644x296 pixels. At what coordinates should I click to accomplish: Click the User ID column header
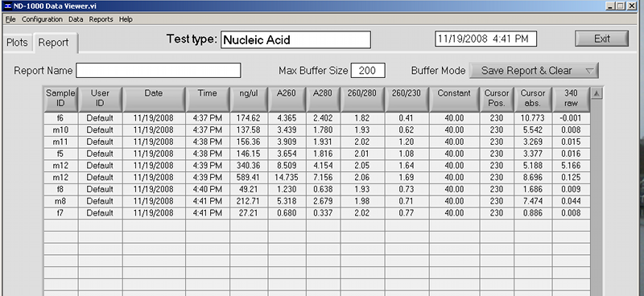click(100, 99)
